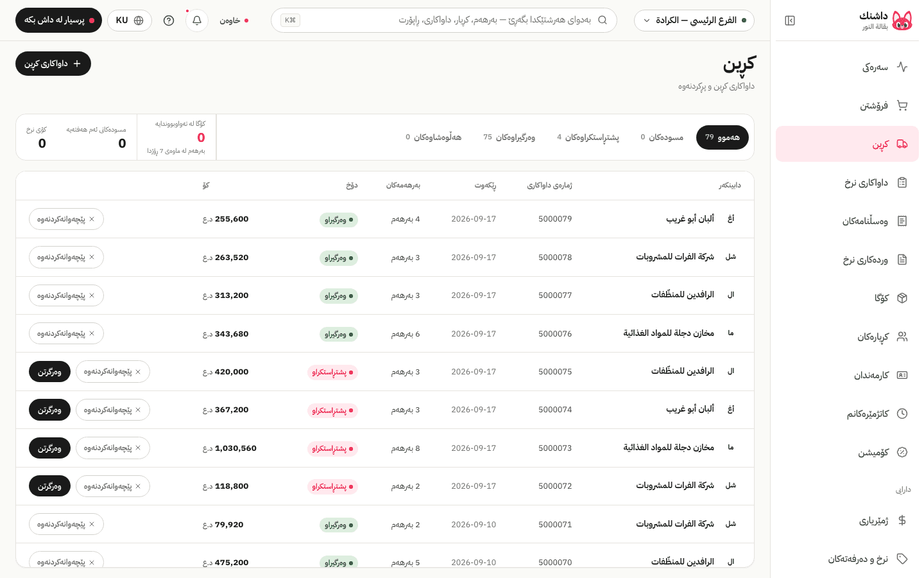Open the کۆگا لە تەواوبووندایە stat card
This screenshot has height=578, width=924.
(x=176, y=137)
